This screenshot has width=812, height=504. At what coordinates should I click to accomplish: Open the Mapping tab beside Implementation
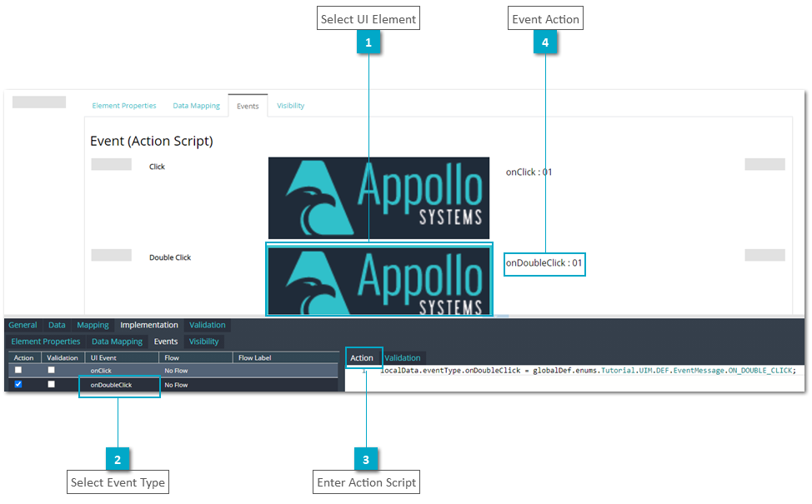[x=93, y=325]
